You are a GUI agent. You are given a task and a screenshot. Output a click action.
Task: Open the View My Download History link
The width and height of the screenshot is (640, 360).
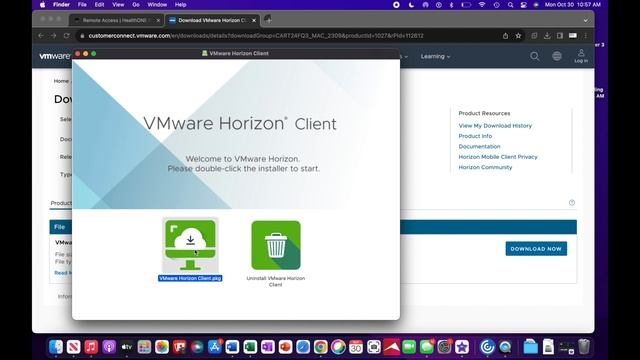495,126
